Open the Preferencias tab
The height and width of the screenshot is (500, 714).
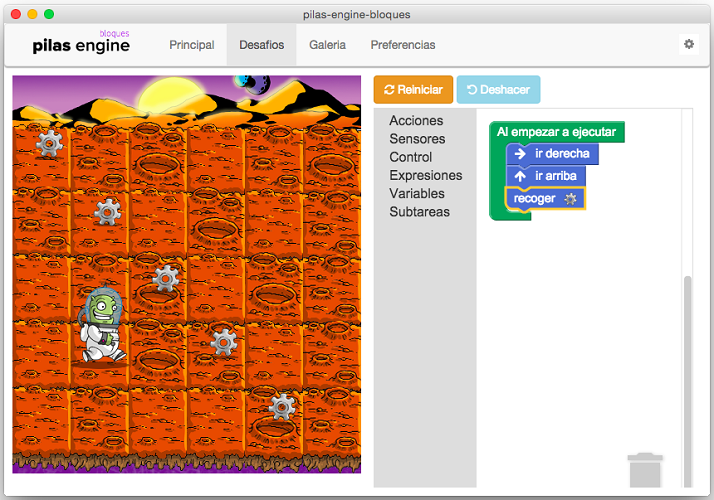point(403,45)
